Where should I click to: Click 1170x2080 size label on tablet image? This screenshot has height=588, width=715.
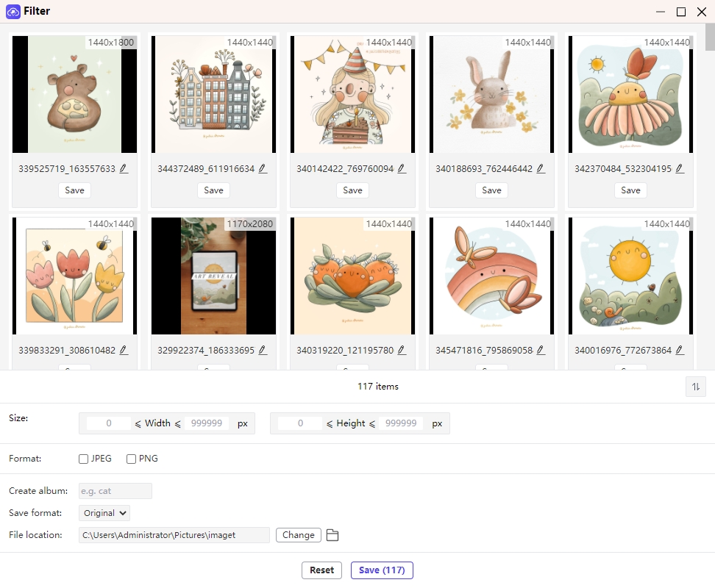point(250,224)
